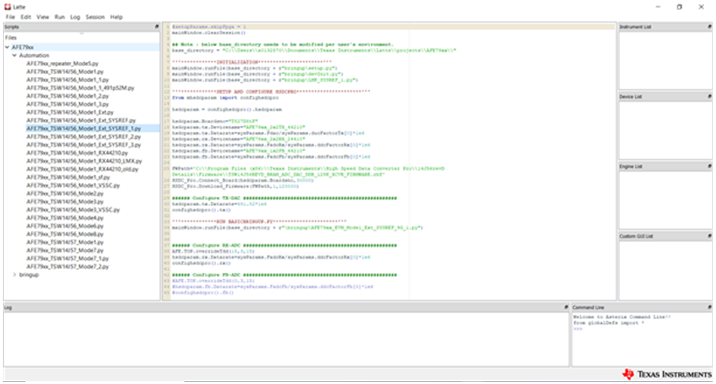Place cursor on editor line 1 setupParams
Screen dimensions: 716x384
(x=209, y=27)
